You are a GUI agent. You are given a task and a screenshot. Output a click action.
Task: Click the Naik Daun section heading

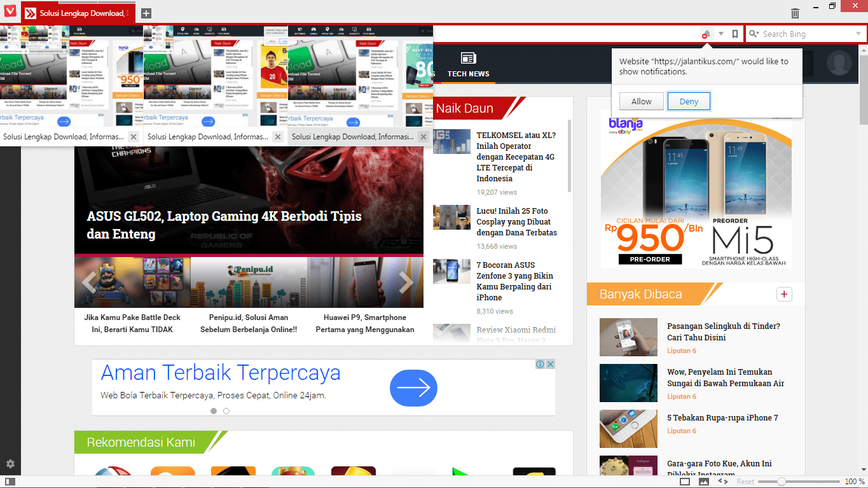click(465, 108)
